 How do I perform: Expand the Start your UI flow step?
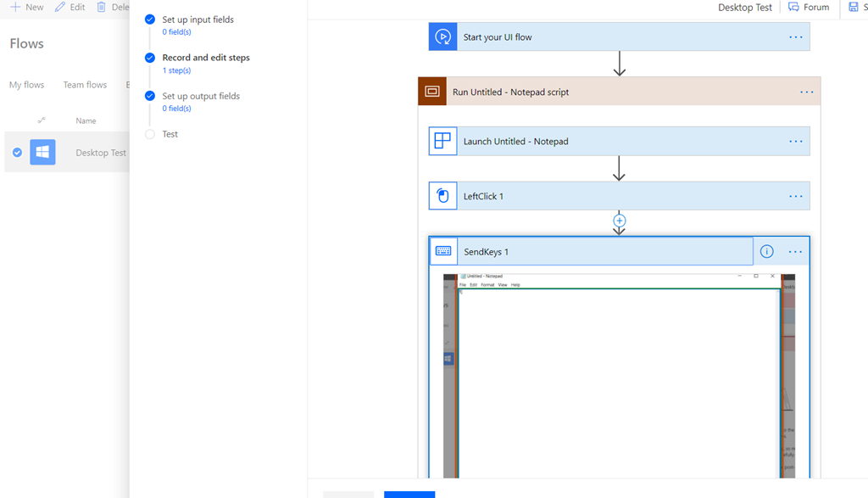(620, 37)
